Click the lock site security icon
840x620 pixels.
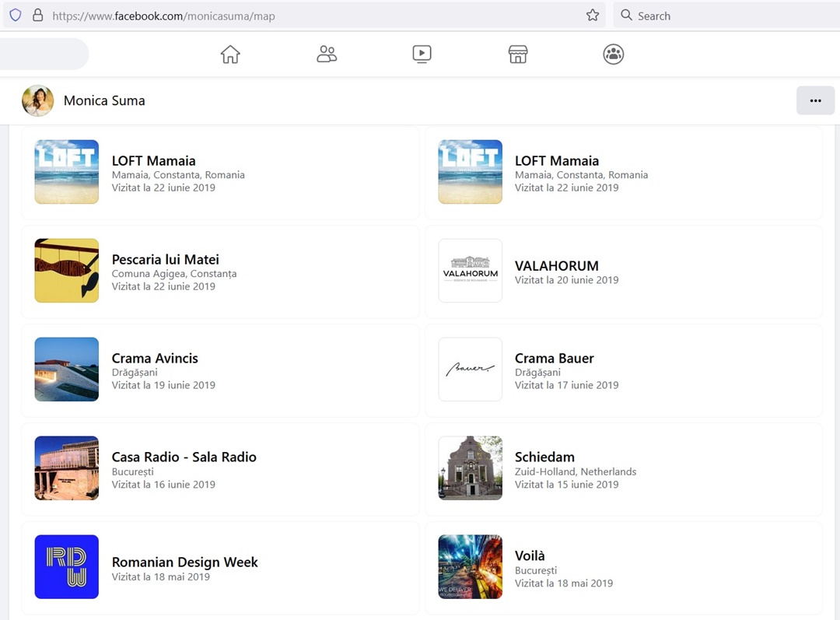(37, 16)
